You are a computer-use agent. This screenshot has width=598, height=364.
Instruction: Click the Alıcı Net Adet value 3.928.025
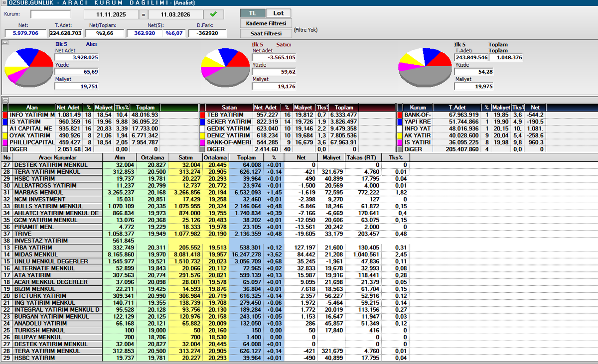click(77, 58)
